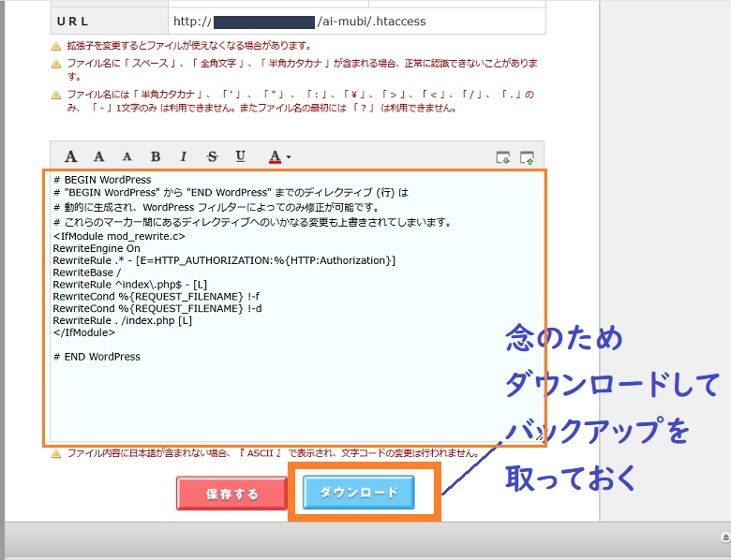Click the 'RewriteCond %{REQUEST_FILENAME} !-d' line
Screen dimensions: 731x560
coord(157,308)
